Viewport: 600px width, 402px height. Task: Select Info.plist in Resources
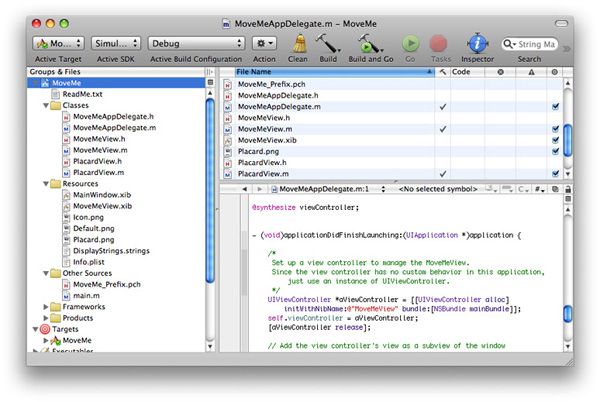(89, 262)
